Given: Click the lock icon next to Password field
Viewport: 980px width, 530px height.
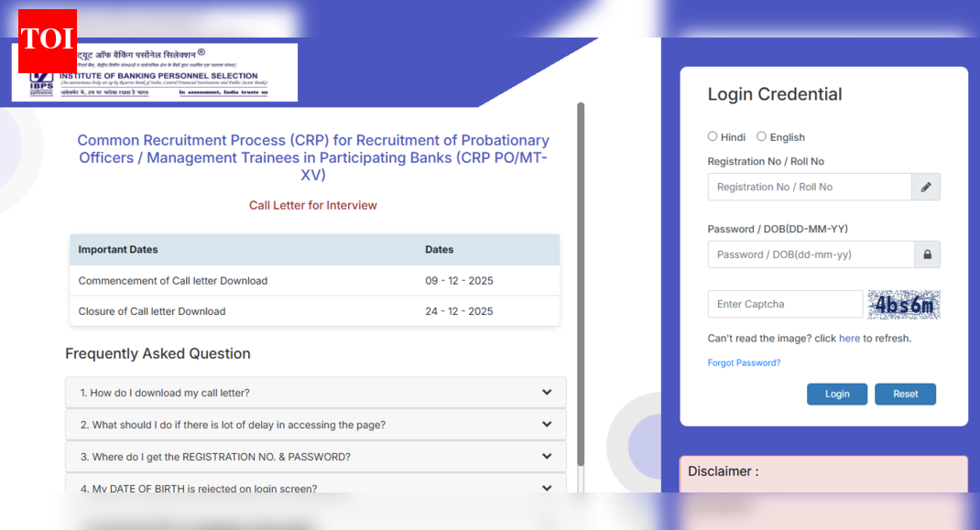Looking at the screenshot, I should point(926,254).
